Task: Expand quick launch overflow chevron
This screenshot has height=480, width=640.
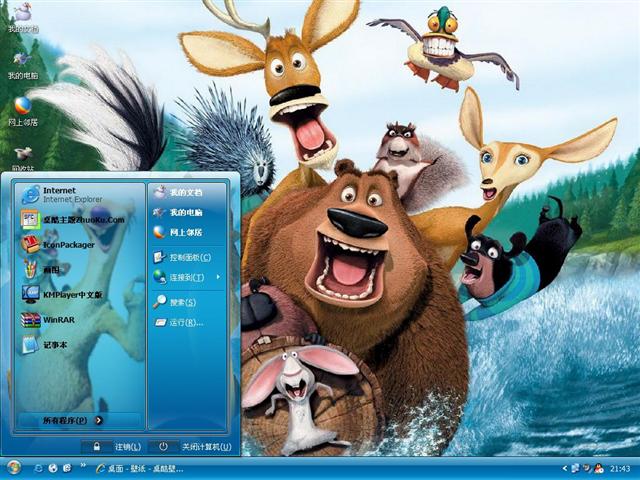Action: point(83,465)
